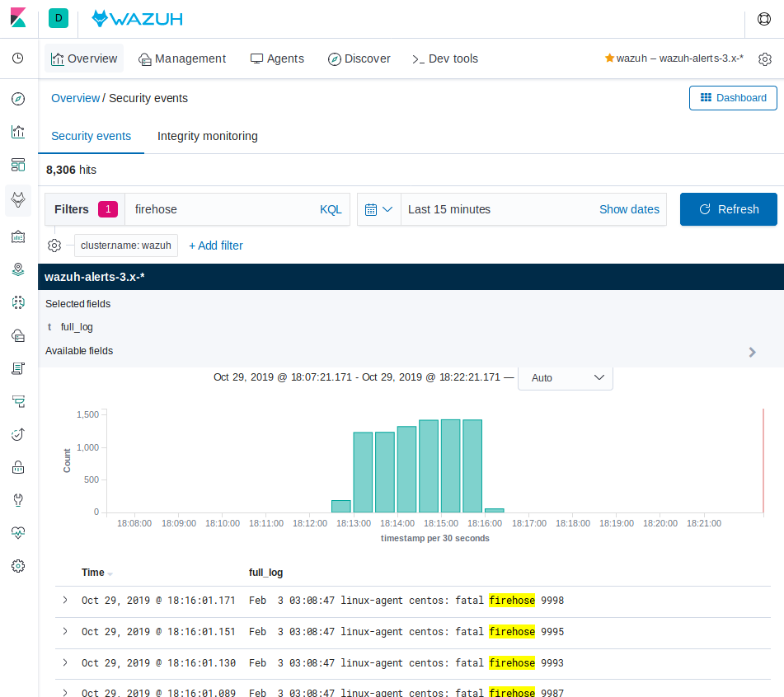The height and width of the screenshot is (697, 784).
Task: Open Management gear icon in sidebar
Action: 18,566
